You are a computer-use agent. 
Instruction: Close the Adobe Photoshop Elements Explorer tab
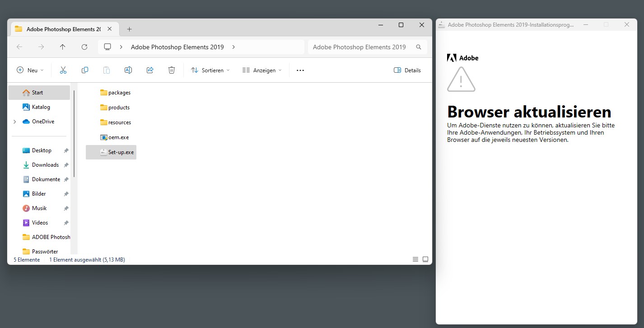click(109, 29)
